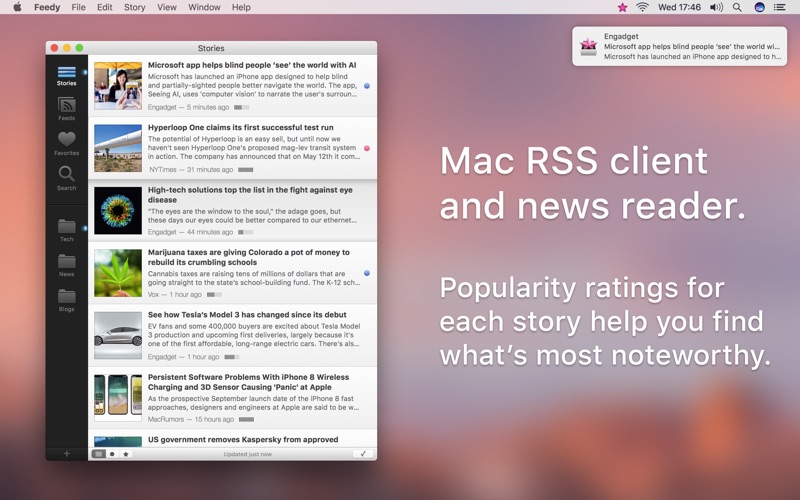Image resolution: width=800 pixels, height=500 pixels.
Task: Click the Feedy star icon in the menu bar
Action: pos(622,7)
